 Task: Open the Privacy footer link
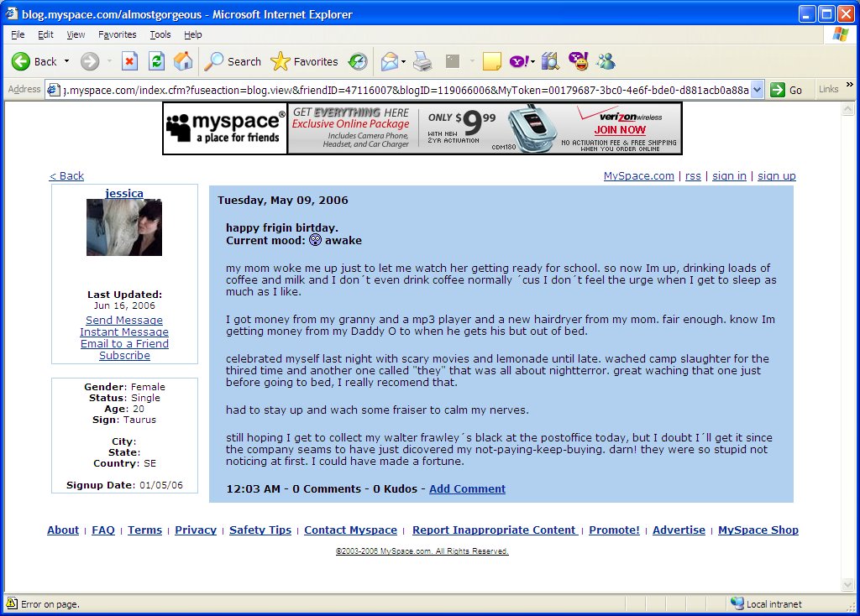pyautogui.click(x=196, y=530)
